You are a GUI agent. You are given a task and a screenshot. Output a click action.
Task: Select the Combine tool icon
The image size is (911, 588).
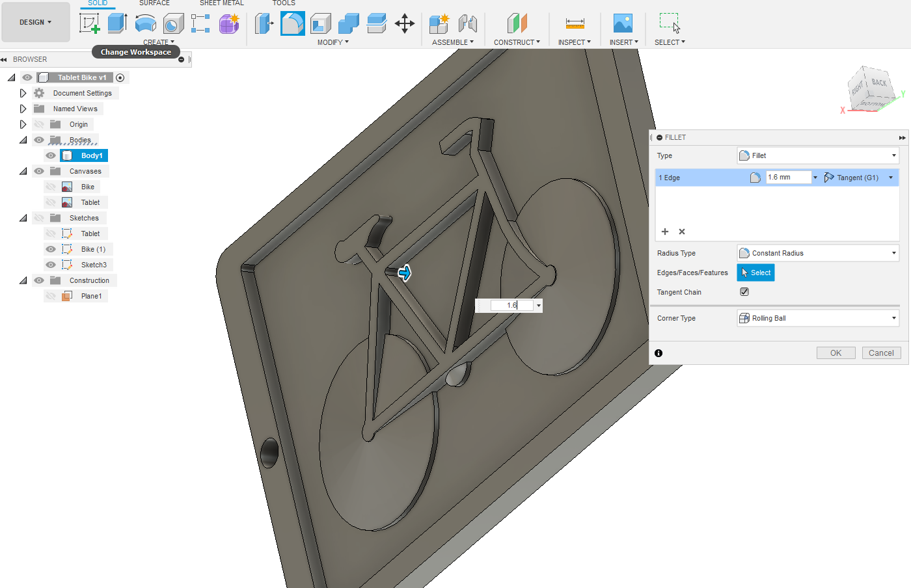(349, 24)
